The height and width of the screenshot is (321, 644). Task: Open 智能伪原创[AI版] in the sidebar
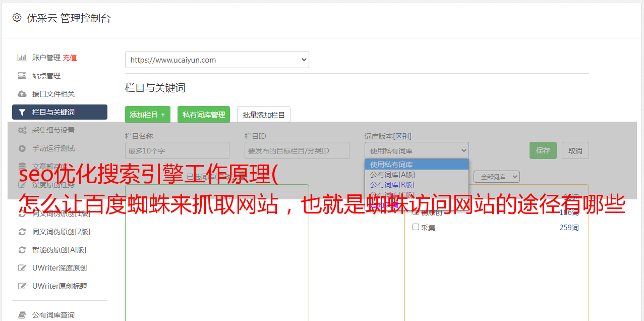pyautogui.click(x=60, y=250)
